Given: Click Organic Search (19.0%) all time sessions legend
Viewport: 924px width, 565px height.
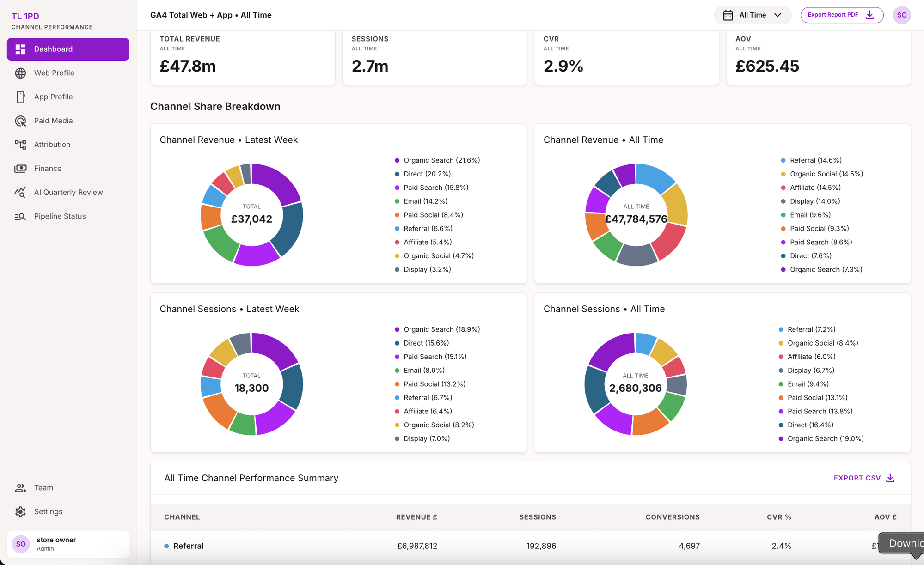Looking at the screenshot, I should tap(821, 439).
